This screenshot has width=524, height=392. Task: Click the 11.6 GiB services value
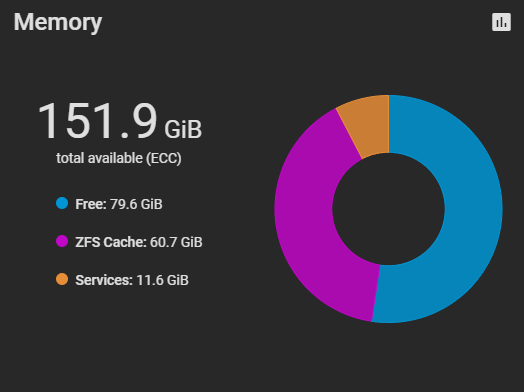click(162, 280)
